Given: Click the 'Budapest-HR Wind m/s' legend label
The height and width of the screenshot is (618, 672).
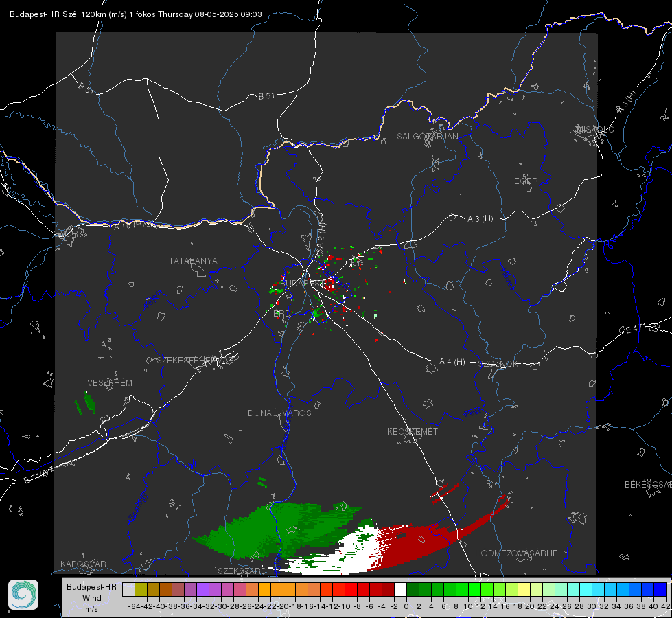Looking at the screenshot, I should 91,598.
